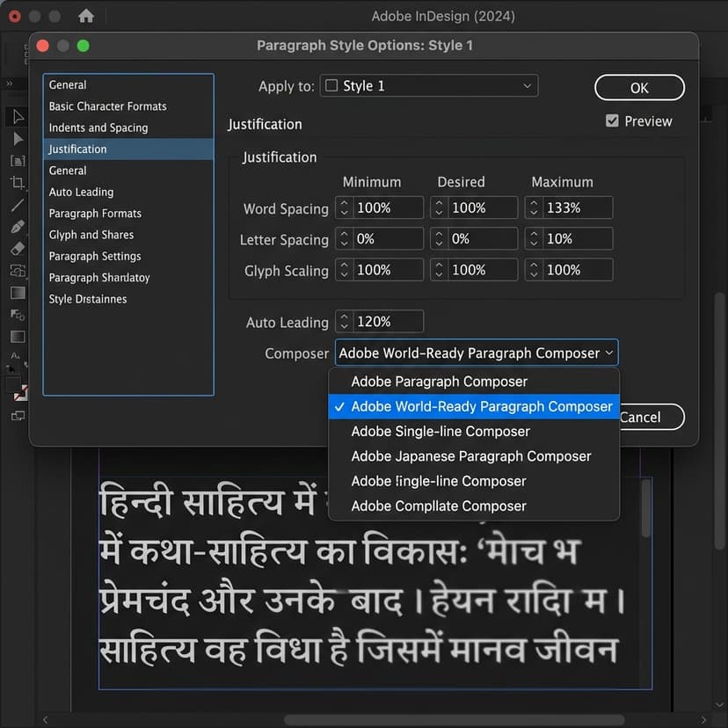
Task: Select the Justification section in sidebar
Action: pyautogui.click(x=128, y=149)
